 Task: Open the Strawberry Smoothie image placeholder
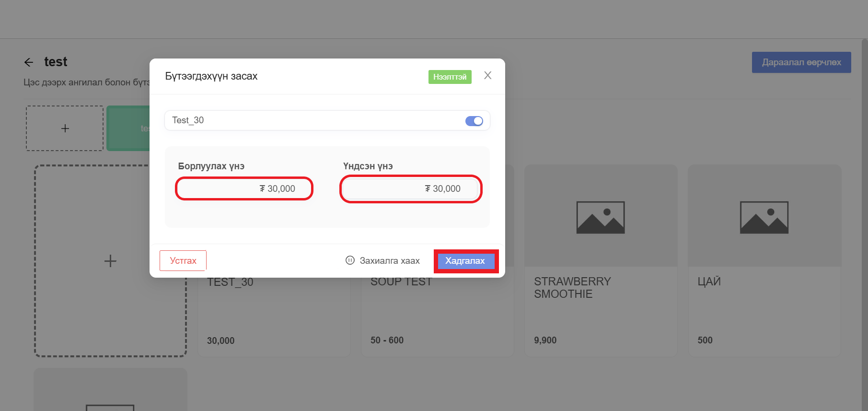coord(600,217)
